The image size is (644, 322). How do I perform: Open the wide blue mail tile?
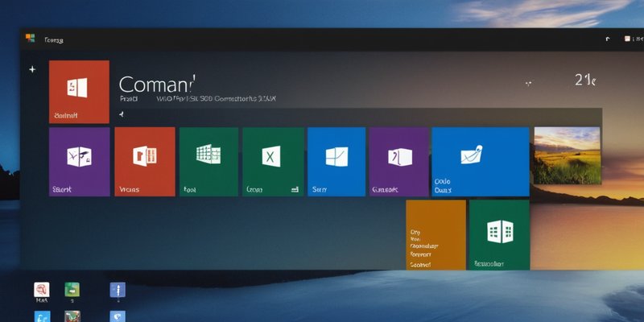pyautogui.click(x=480, y=162)
